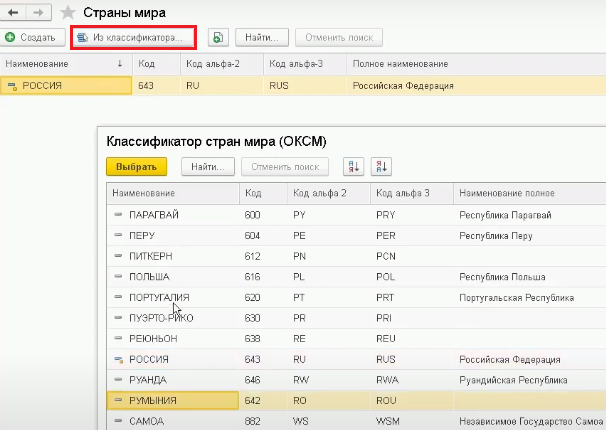606x430 pixels.
Task: Click ROU code in РУМЫНИЯ row
Action: (386, 401)
